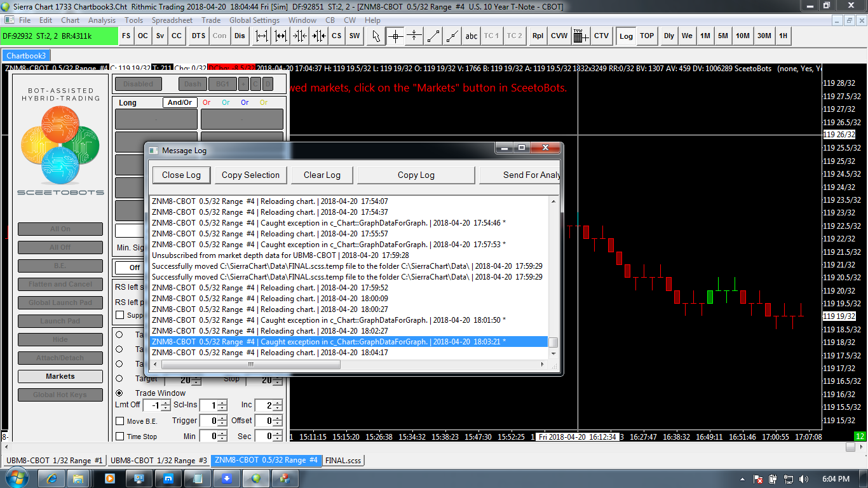Viewport: 868px width, 488px height.
Task: Set chart timeframe to 10M
Action: tap(743, 36)
